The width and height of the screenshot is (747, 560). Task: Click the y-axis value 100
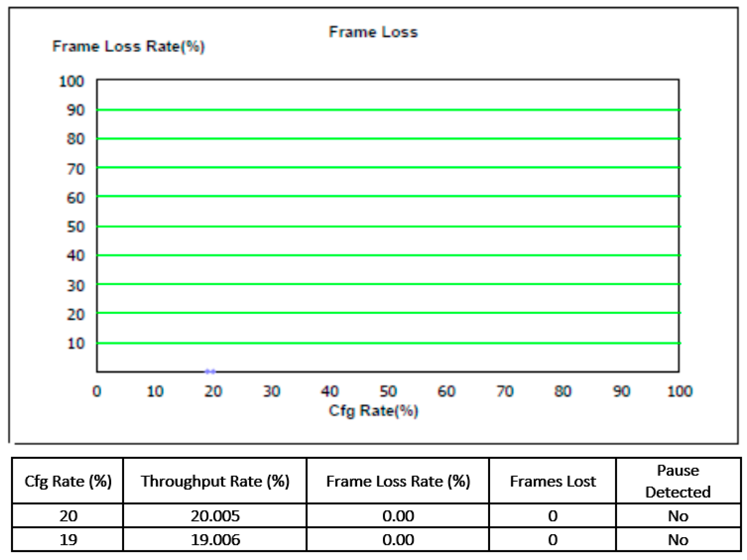(71, 81)
